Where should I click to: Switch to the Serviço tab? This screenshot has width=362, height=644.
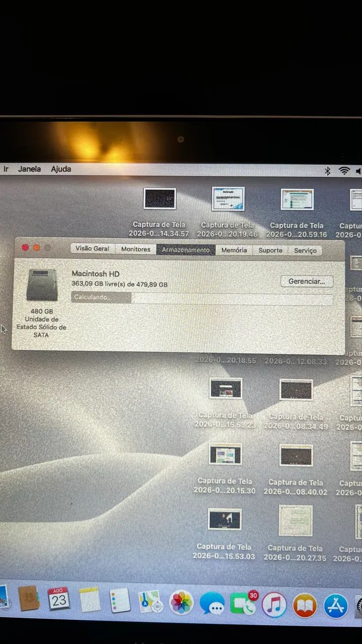pyautogui.click(x=305, y=251)
